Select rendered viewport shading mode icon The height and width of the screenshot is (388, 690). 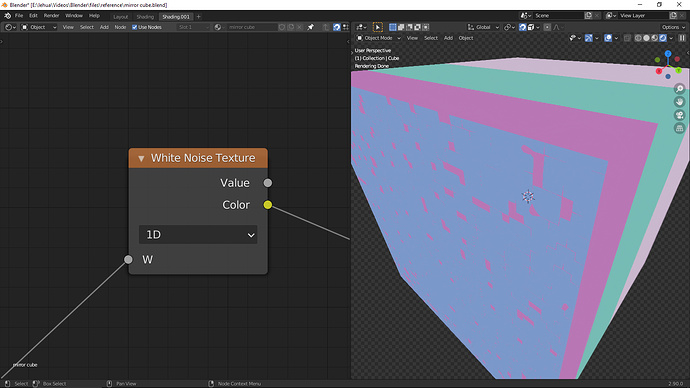[663, 38]
